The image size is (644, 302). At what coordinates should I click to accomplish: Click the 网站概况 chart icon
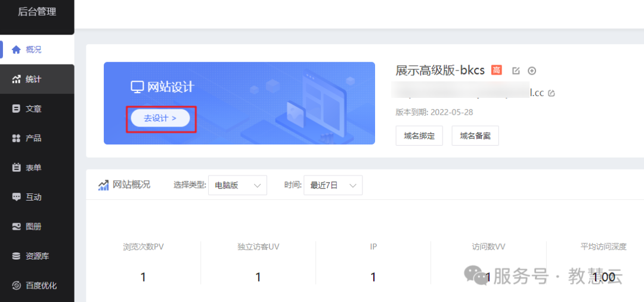tap(103, 185)
